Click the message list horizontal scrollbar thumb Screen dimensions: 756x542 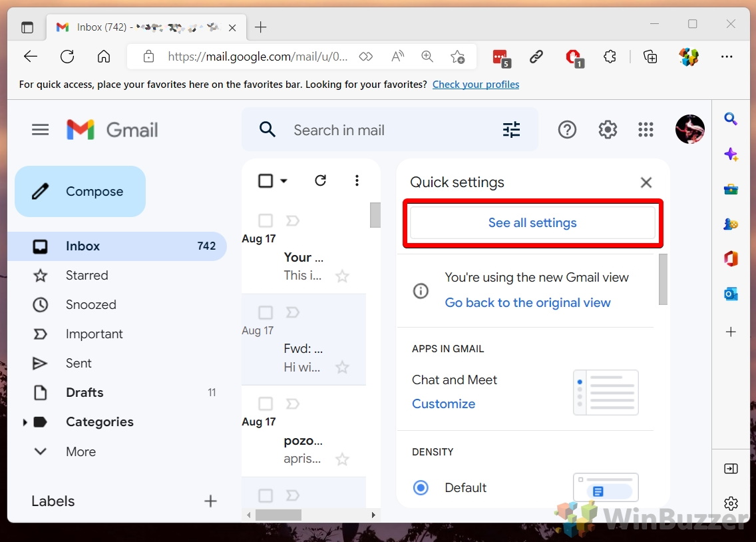[x=278, y=515]
